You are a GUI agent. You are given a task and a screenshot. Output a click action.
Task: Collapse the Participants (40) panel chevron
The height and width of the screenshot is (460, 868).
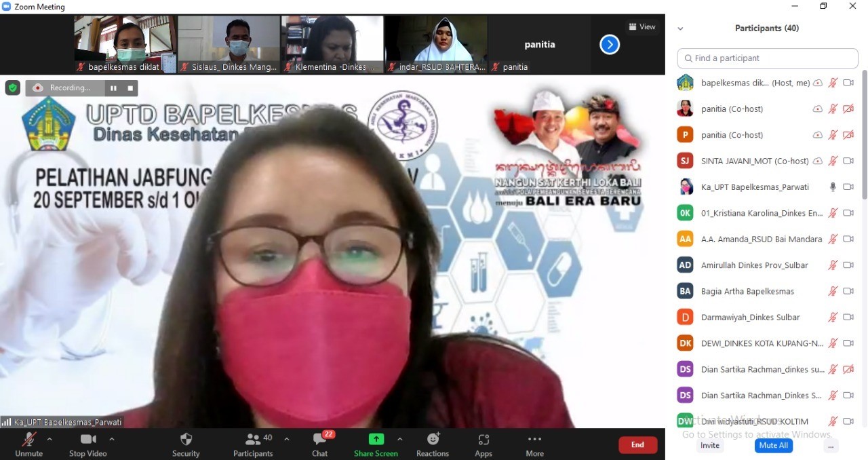click(x=680, y=28)
